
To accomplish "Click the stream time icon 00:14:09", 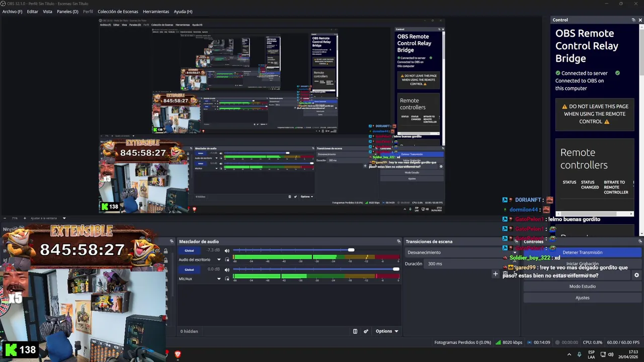I will point(530,342).
